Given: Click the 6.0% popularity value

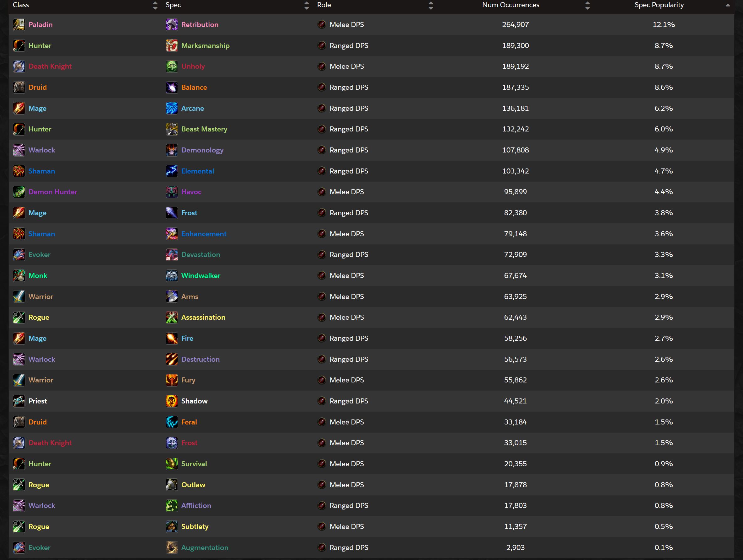Looking at the screenshot, I should point(664,129).
